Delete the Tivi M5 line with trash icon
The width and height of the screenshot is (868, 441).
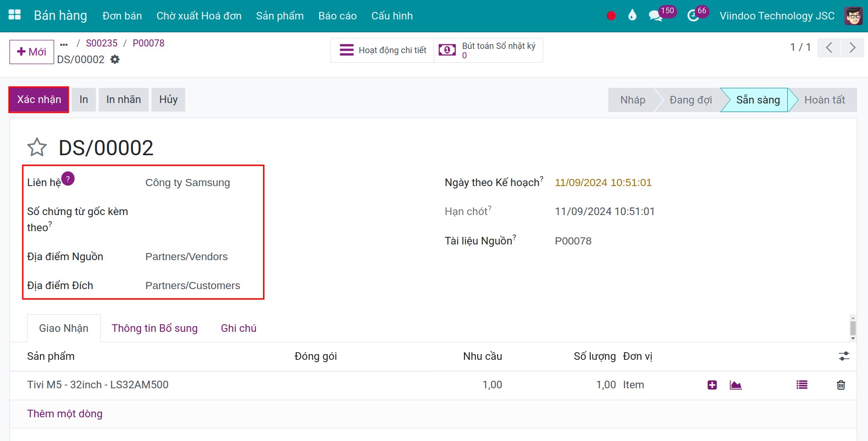coord(841,385)
